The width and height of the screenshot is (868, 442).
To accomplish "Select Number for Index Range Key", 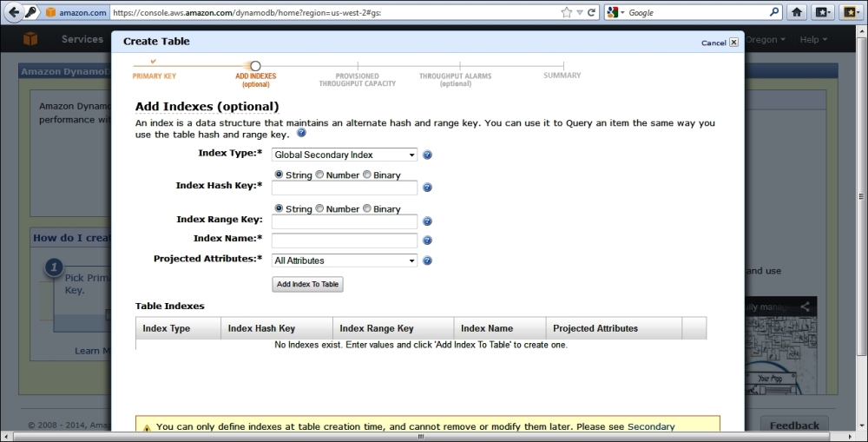I will pos(319,208).
